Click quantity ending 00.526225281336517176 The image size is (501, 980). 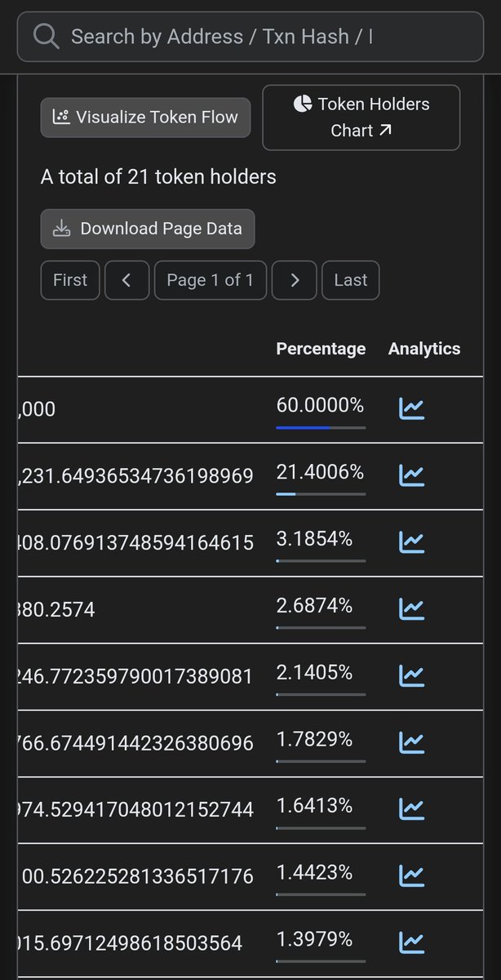pyautogui.click(x=138, y=876)
